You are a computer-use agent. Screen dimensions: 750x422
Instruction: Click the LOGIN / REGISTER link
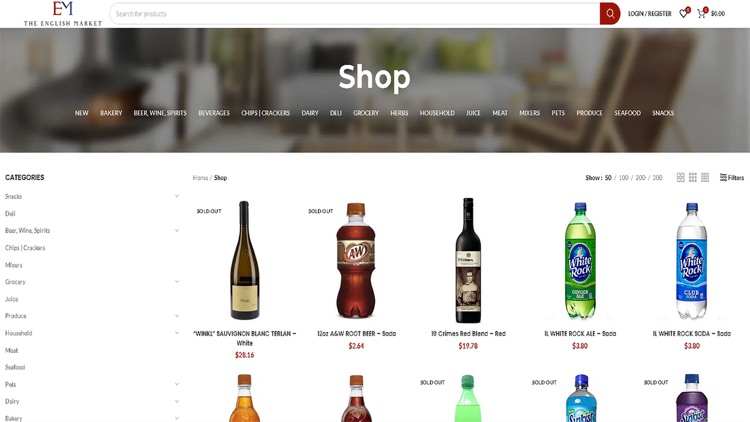(x=650, y=14)
